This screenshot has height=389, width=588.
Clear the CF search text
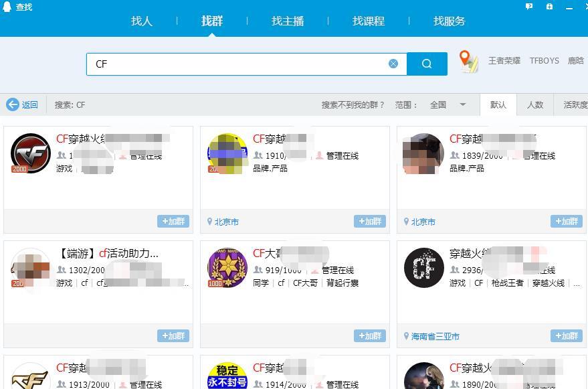(393, 64)
